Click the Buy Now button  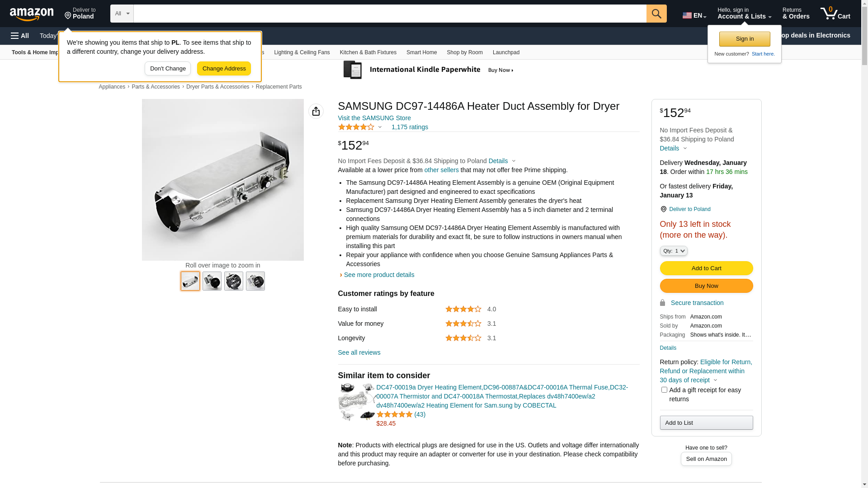(x=706, y=286)
